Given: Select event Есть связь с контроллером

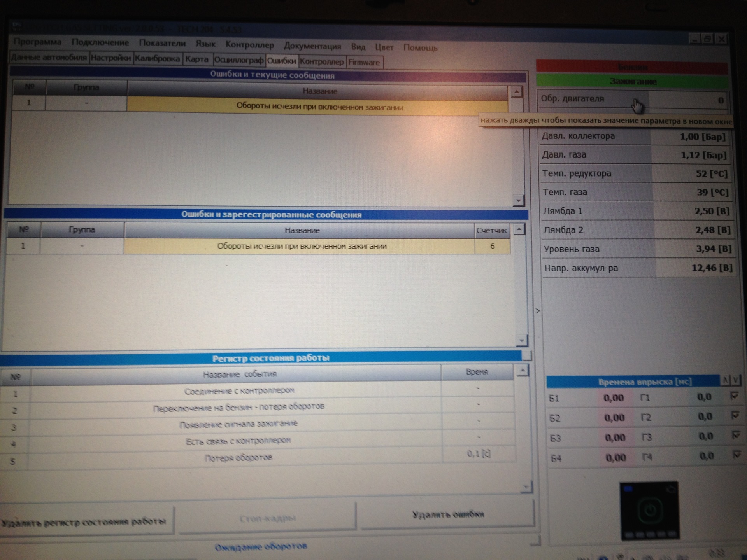Looking at the screenshot, I should click(x=258, y=441).
